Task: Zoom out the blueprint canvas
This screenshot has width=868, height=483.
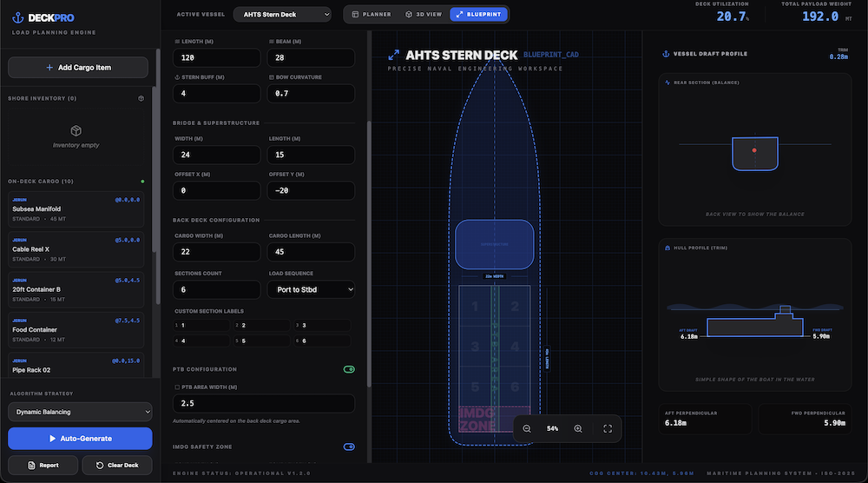Action: click(x=527, y=429)
